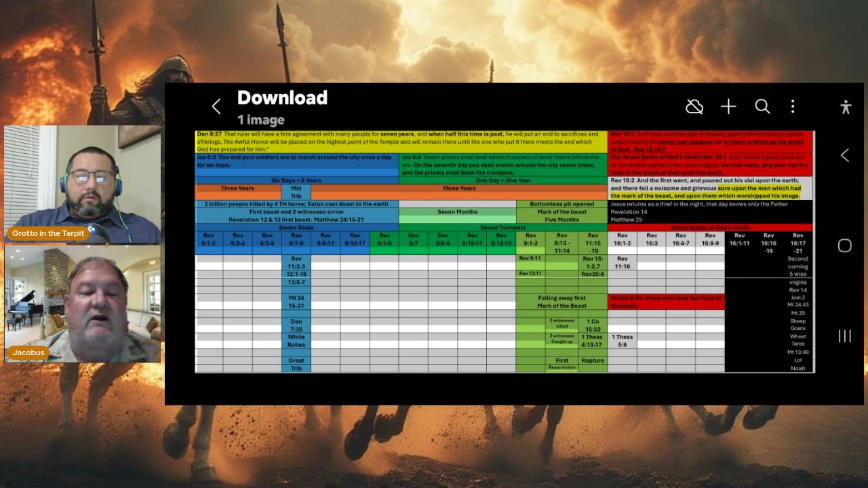
Task: Click the '1 image' count label
Action: [x=261, y=120]
